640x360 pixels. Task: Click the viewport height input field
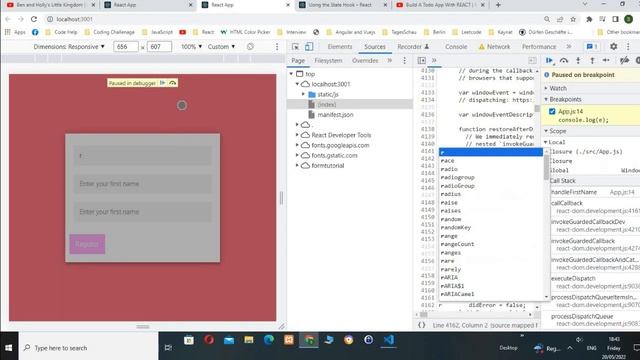(159, 47)
